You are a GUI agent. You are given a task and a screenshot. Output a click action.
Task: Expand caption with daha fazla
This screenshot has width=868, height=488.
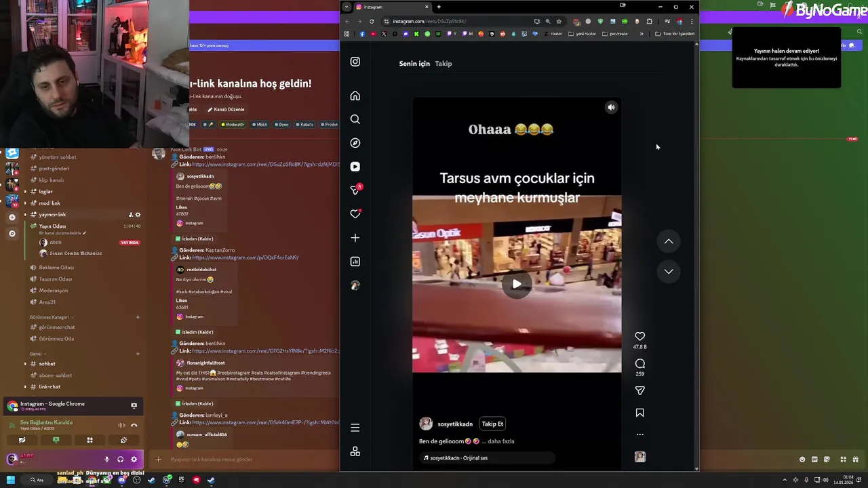tap(501, 441)
